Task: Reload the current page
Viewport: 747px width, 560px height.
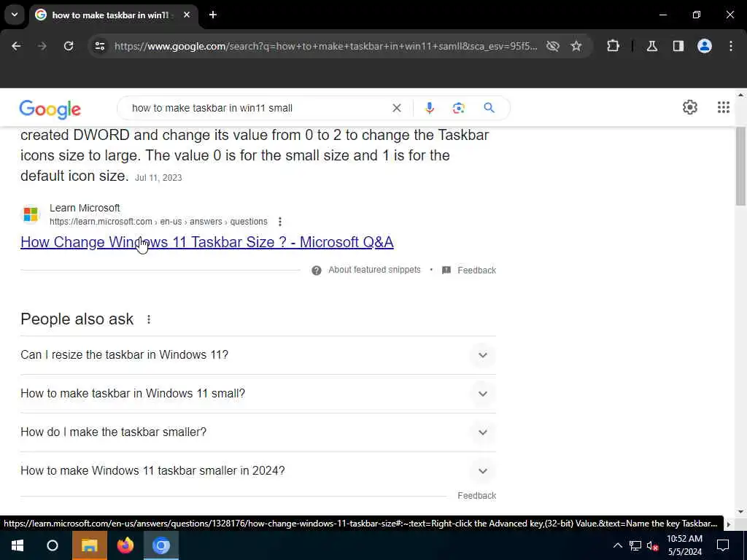Action: [x=69, y=46]
